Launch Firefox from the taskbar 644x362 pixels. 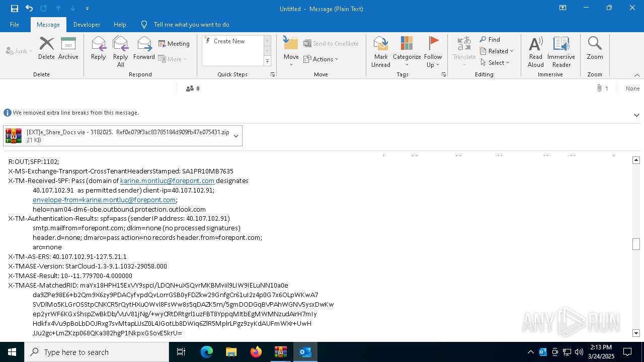point(256,352)
